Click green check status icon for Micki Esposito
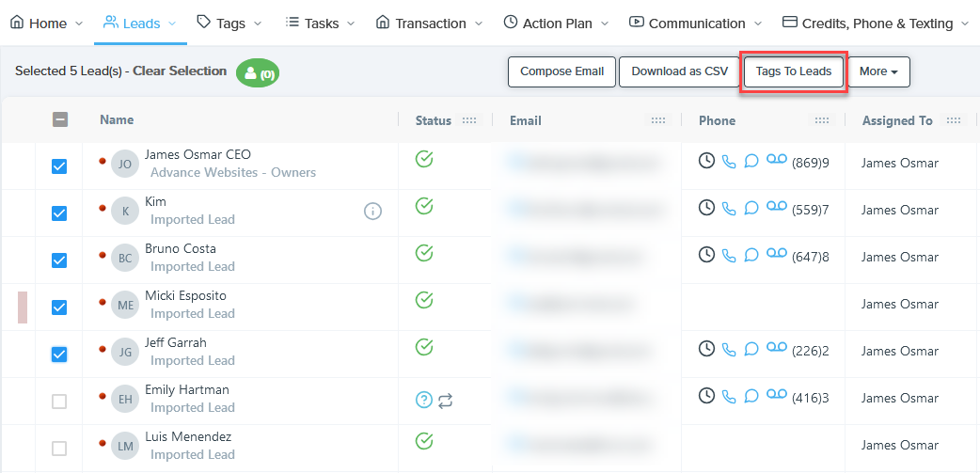The image size is (980, 473). tap(424, 300)
